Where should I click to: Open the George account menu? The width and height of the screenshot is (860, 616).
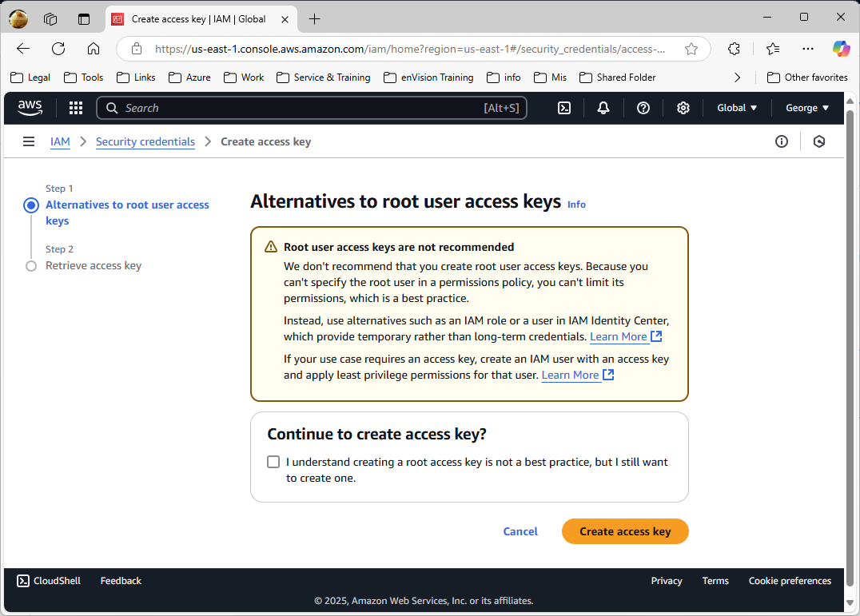click(x=807, y=108)
